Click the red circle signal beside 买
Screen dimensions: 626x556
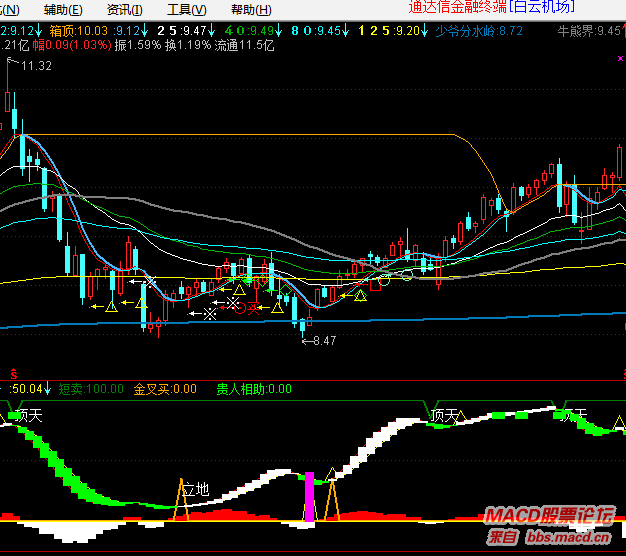(240, 308)
